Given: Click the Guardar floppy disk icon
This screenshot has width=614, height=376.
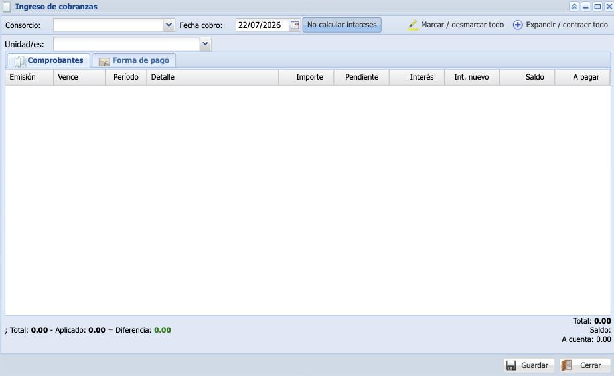Looking at the screenshot, I should point(511,365).
